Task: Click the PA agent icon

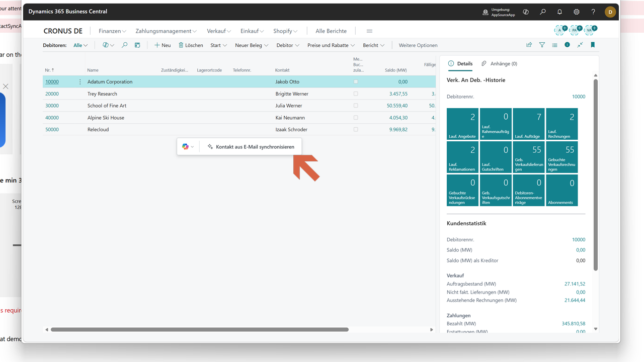Action: click(x=575, y=30)
